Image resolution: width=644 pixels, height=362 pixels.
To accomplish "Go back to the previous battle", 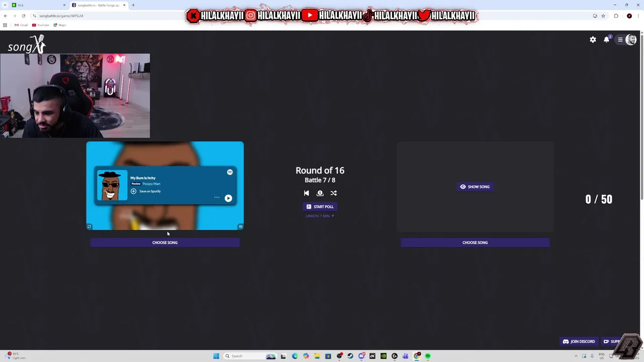I will point(306,193).
